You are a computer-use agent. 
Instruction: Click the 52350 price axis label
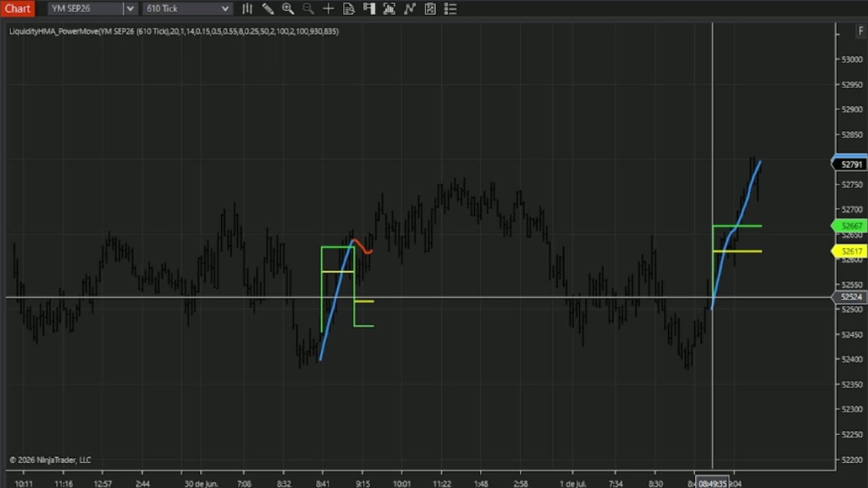pos(852,385)
